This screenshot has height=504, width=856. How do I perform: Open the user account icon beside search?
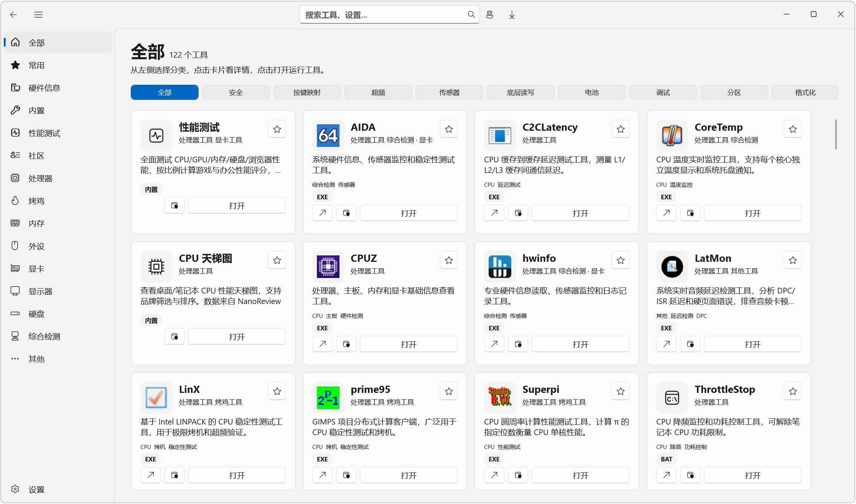[x=489, y=15]
